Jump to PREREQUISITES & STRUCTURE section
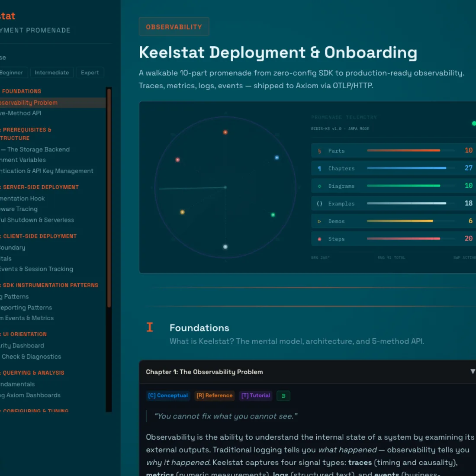The image size is (476, 476). click(x=26, y=134)
